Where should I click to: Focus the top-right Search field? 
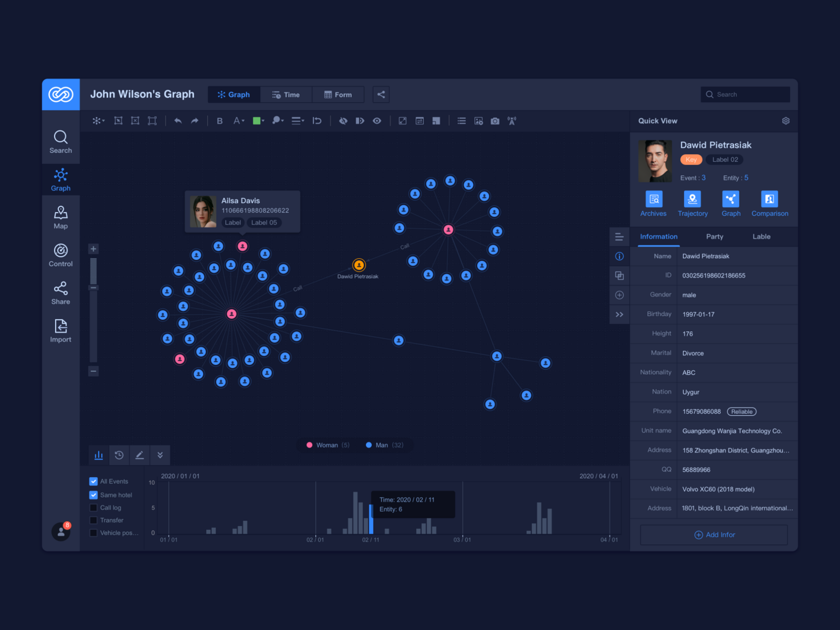(745, 94)
